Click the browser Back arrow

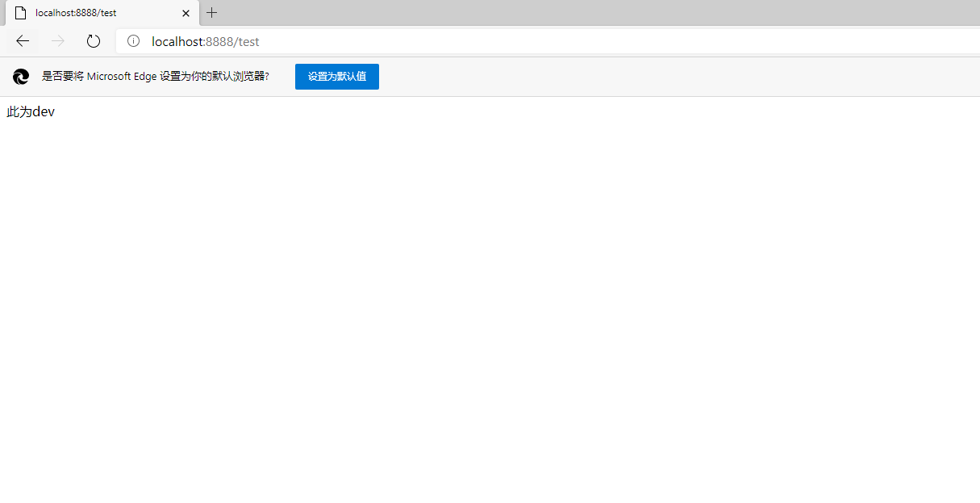point(23,41)
